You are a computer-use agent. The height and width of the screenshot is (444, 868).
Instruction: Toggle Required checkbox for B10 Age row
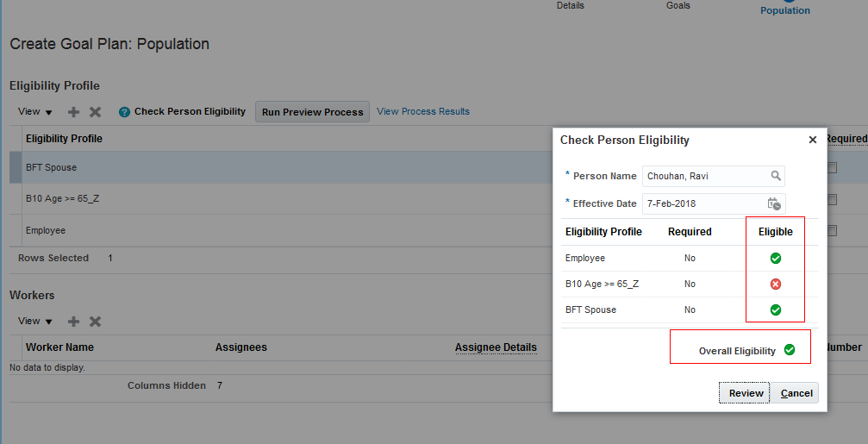tap(832, 199)
